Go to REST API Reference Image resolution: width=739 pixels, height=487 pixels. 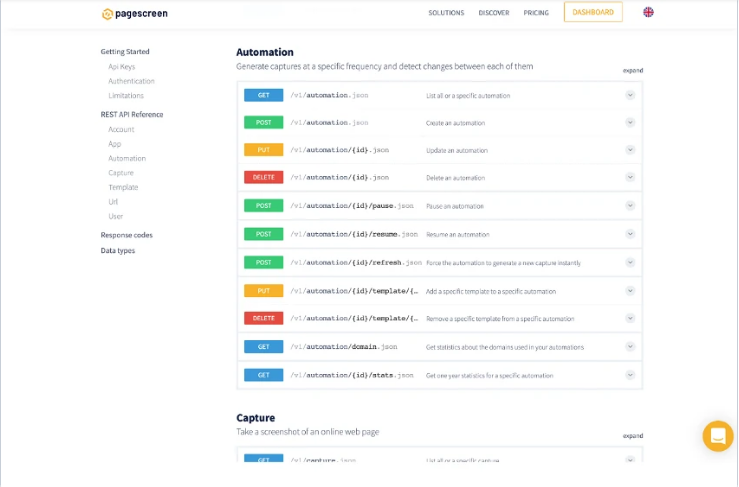132,115
